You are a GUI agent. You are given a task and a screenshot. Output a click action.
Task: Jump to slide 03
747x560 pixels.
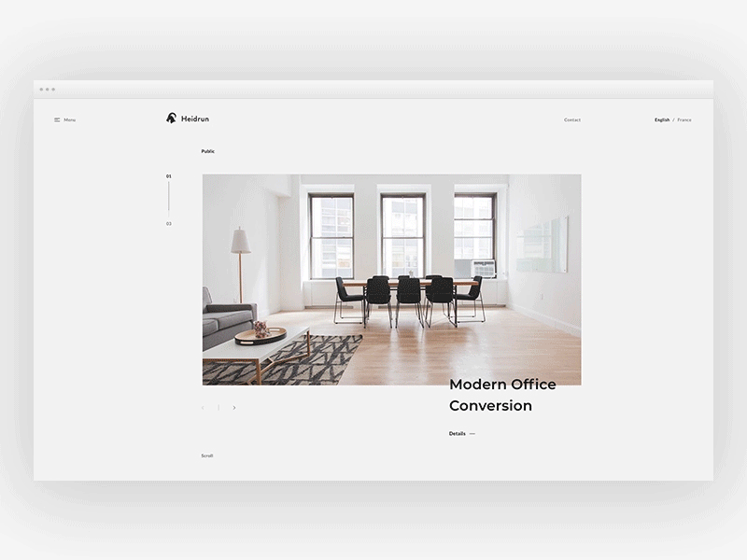[x=169, y=223]
